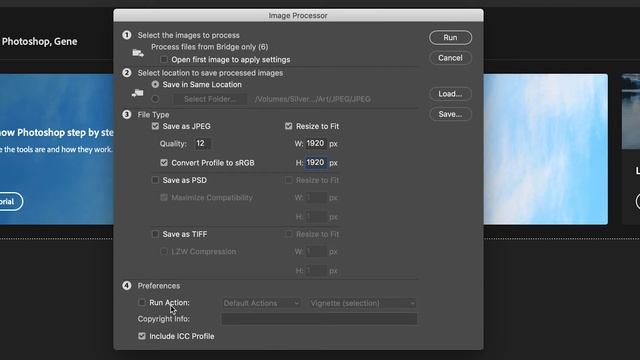Click the Load... button
This screenshot has height=360, width=640.
(x=450, y=94)
